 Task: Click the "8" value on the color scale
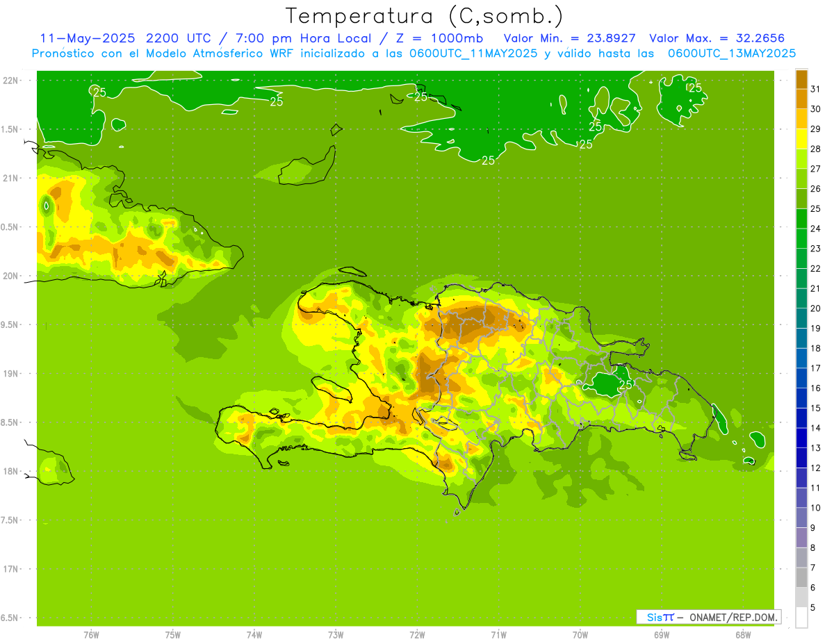click(813, 548)
